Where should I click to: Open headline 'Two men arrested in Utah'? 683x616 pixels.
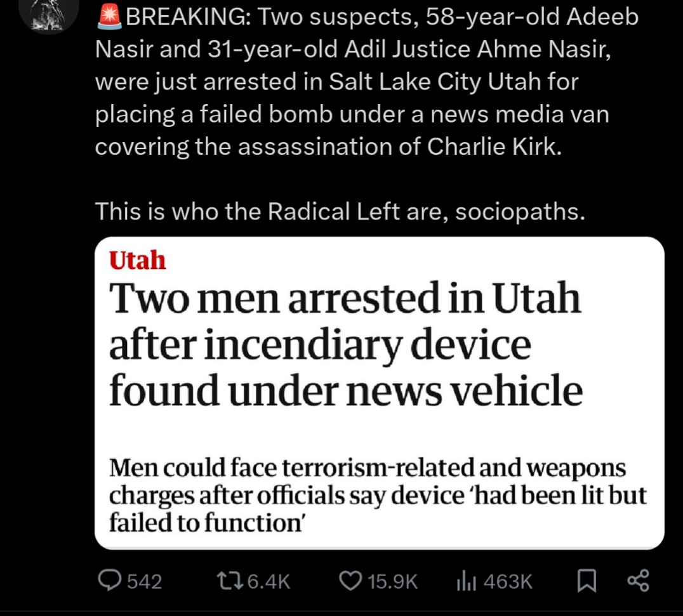click(x=345, y=298)
